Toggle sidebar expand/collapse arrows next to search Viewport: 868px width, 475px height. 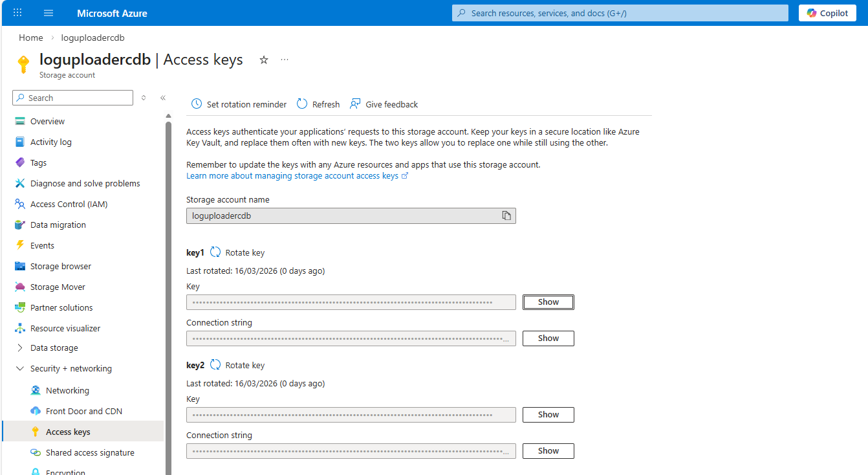[144, 98]
